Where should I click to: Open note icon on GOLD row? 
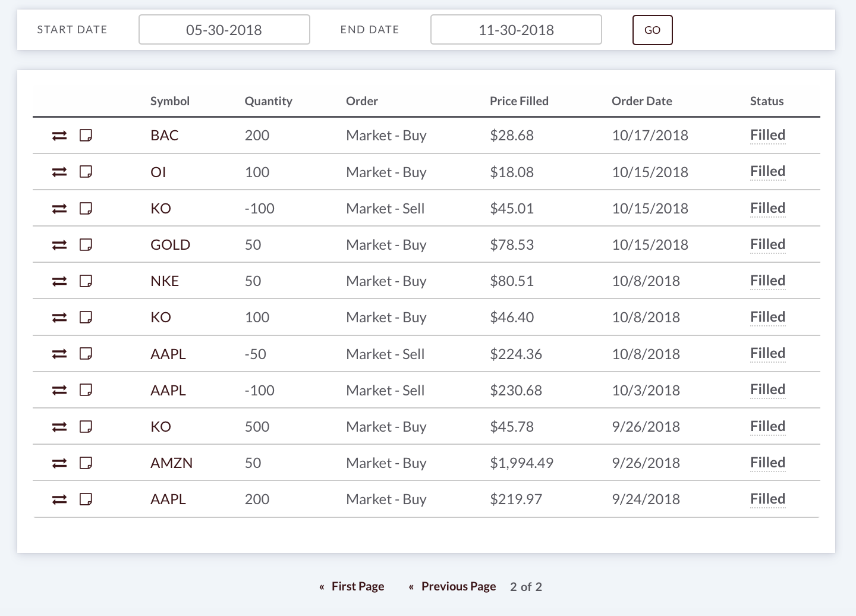[x=86, y=244]
